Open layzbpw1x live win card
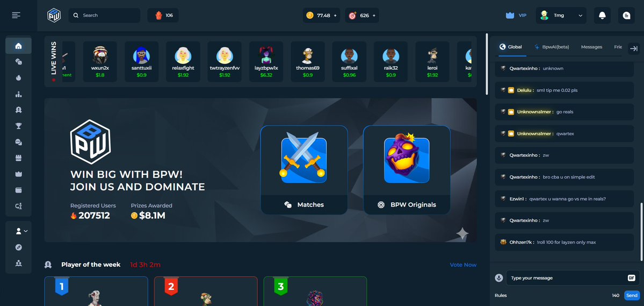Viewport: 644px width, 306px height. coord(266,61)
